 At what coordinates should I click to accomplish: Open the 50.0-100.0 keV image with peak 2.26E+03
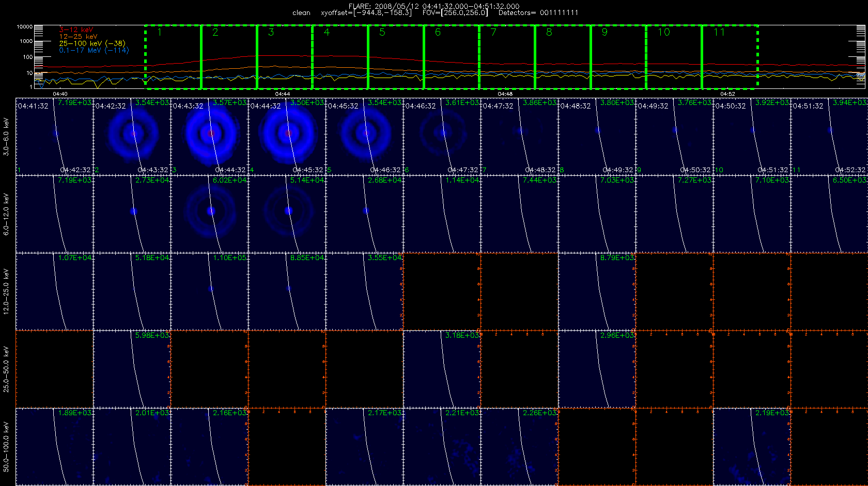[x=519, y=447]
